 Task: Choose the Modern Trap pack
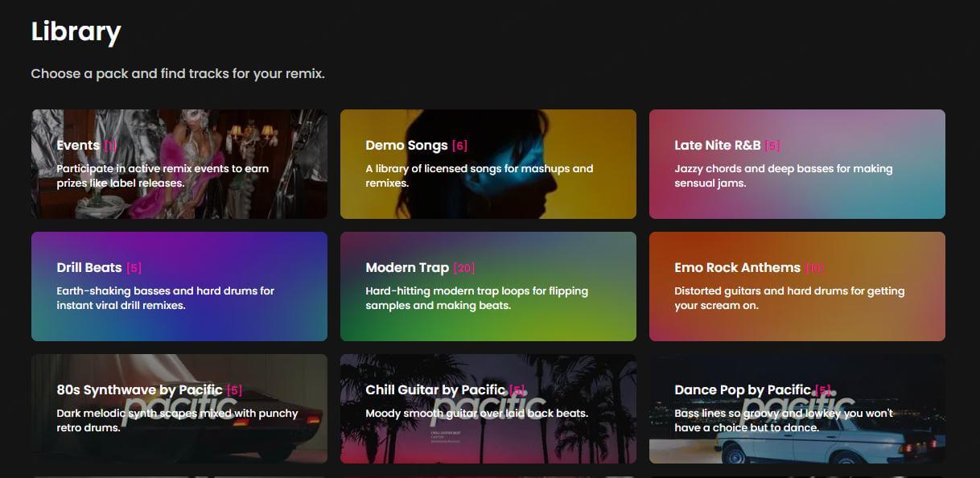[488, 286]
